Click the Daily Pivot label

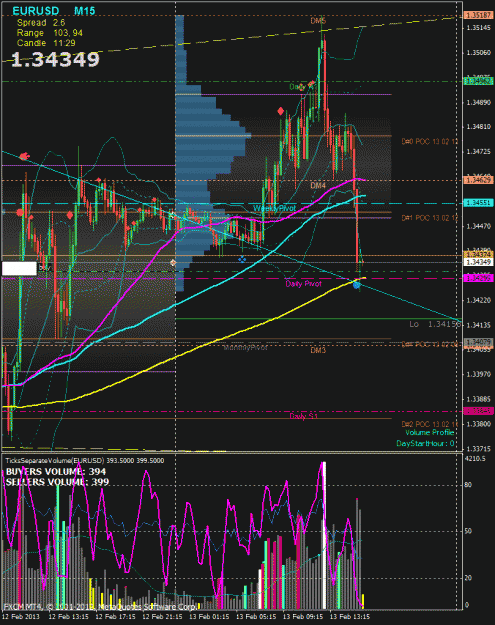coord(303,284)
